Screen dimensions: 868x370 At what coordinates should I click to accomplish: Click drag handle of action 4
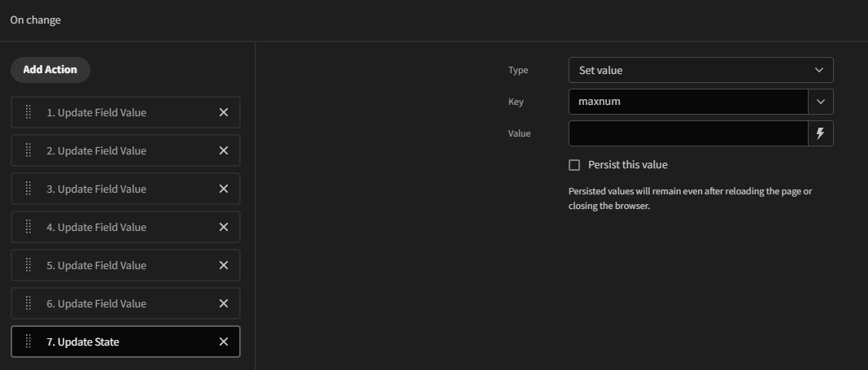coord(28,227)
